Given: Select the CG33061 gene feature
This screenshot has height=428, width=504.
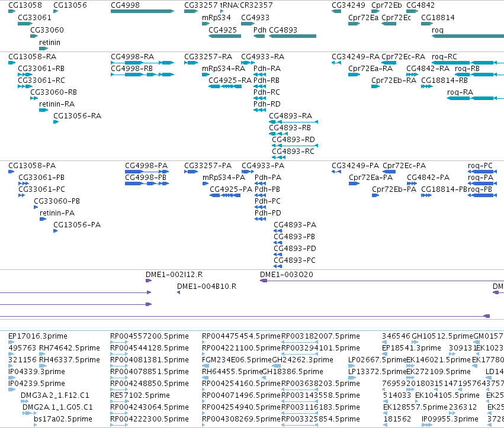Looking at the screenshot, I should (x=25, y=24).
